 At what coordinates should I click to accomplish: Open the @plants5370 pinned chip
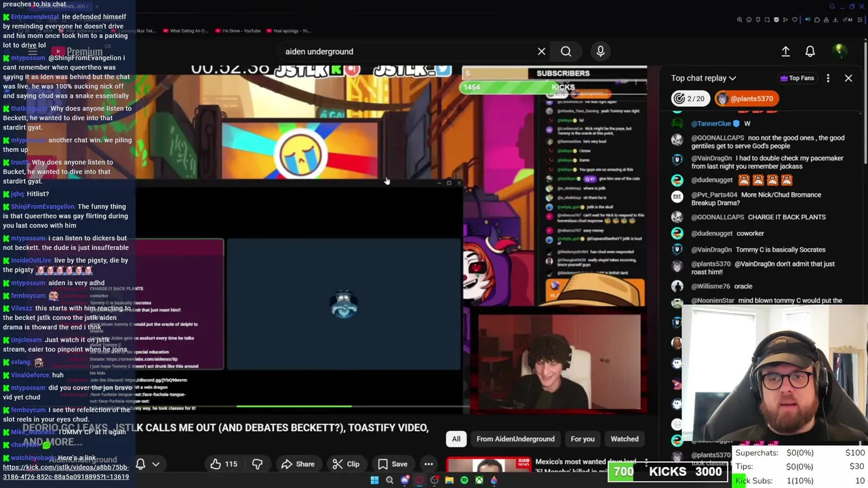point(747,98)
